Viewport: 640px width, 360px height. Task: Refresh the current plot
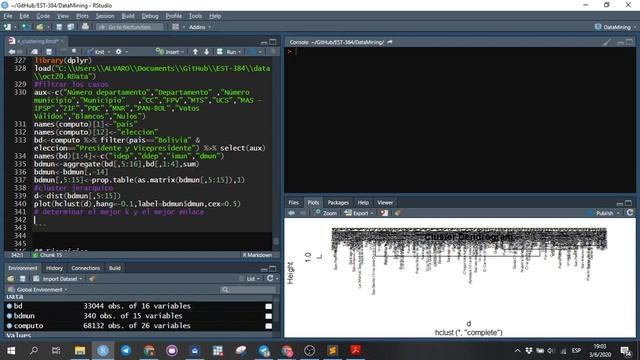tap(630, 213)
